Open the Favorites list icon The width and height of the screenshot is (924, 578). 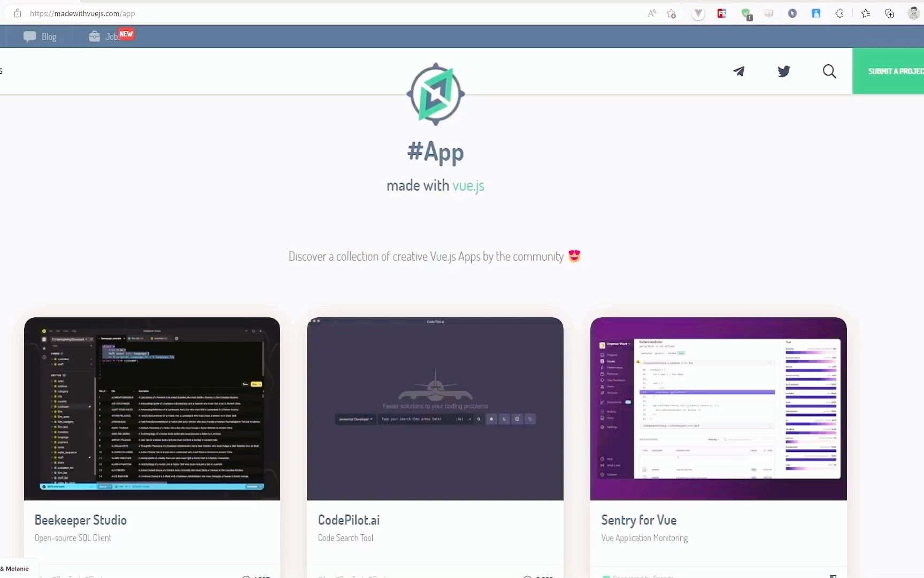pyautogui.click(x=866, y=13)
